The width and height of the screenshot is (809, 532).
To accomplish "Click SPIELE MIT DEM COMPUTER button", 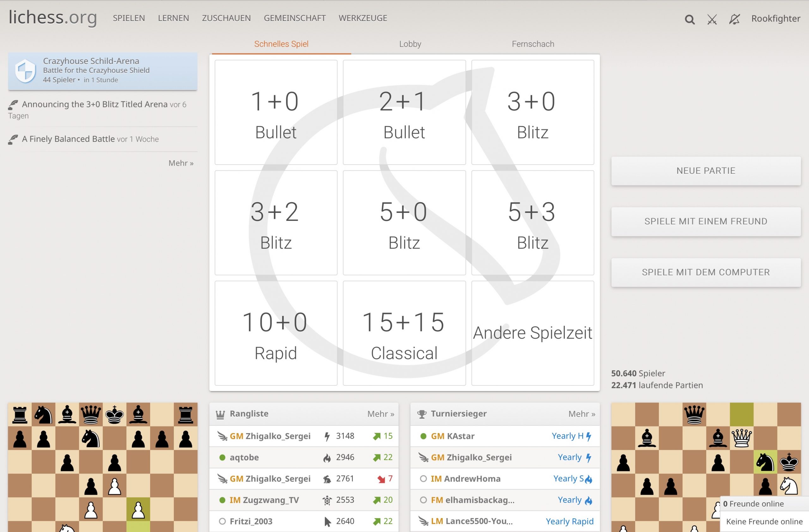I will coord(706,272).
